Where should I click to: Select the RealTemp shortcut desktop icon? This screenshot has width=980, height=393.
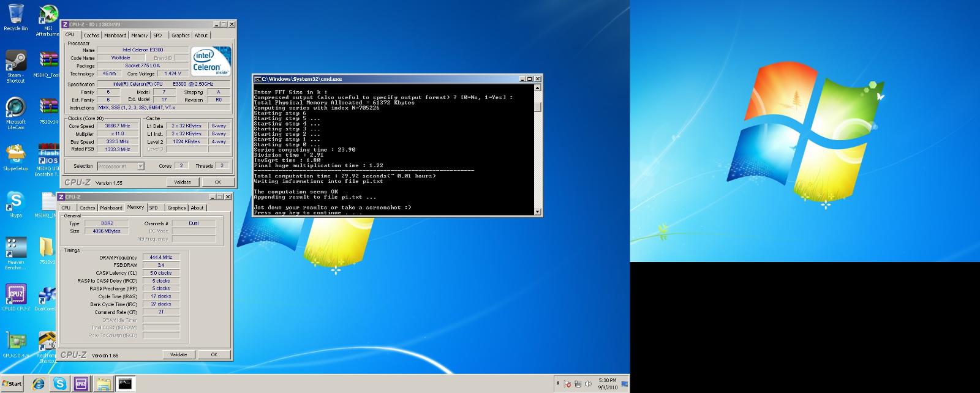pyautogui.click(x=48, y=347)
